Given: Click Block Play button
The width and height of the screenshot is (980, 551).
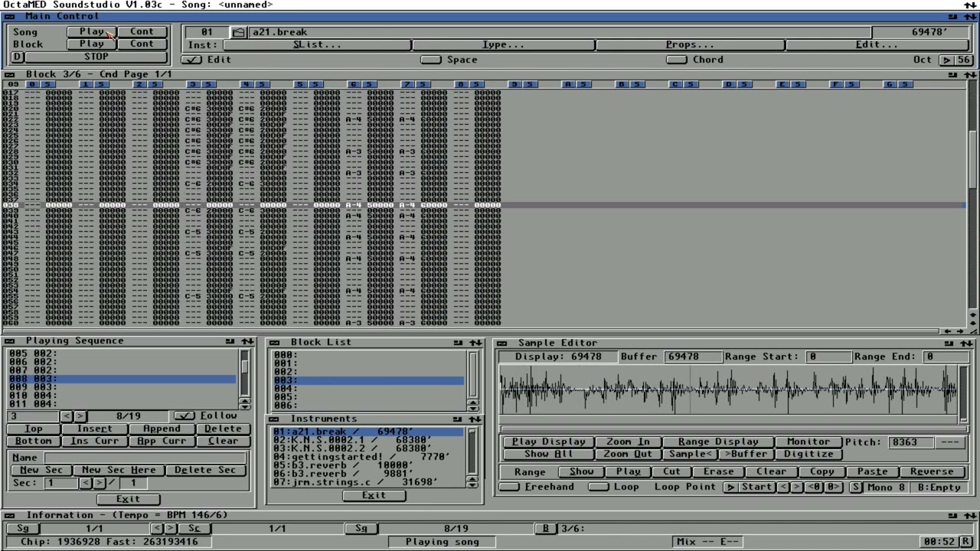Looking at the screenshot, I should (x=92, y=44).
